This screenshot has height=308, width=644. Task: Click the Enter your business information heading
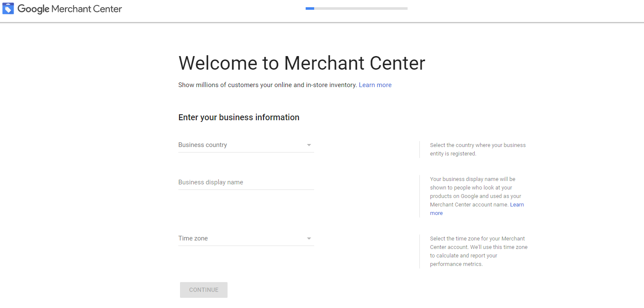(239, 117)
